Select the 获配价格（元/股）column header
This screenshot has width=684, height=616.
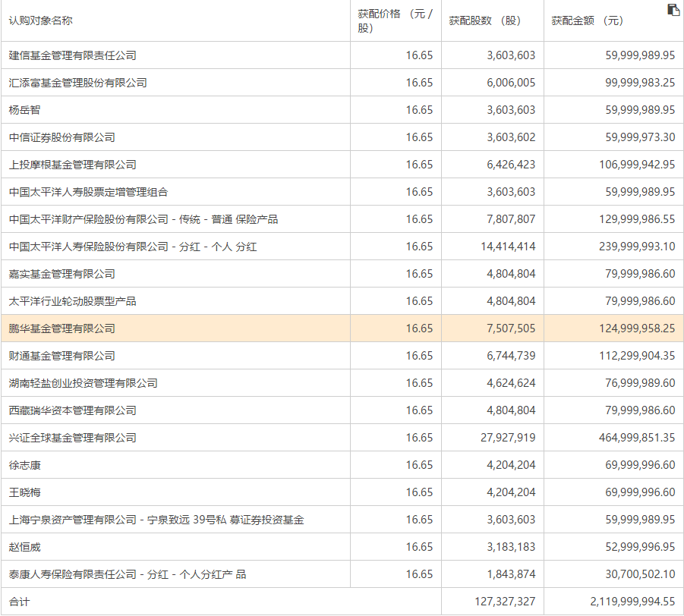click(396, 20)
